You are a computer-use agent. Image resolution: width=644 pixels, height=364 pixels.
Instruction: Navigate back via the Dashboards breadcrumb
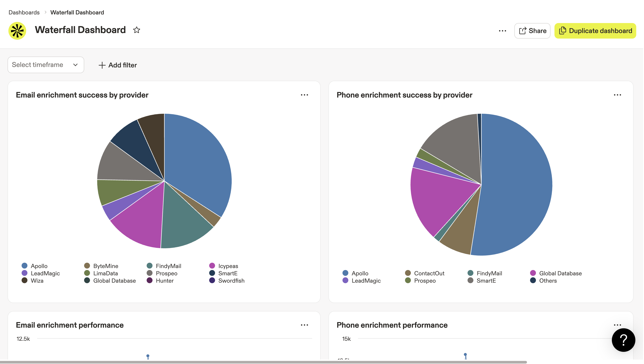point(24,12)
